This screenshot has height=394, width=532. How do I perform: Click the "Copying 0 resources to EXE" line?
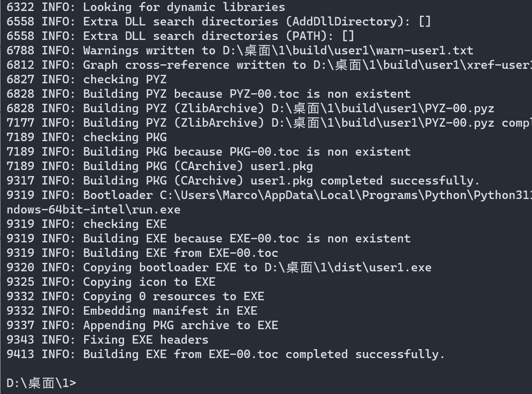(x=173, y=296)
